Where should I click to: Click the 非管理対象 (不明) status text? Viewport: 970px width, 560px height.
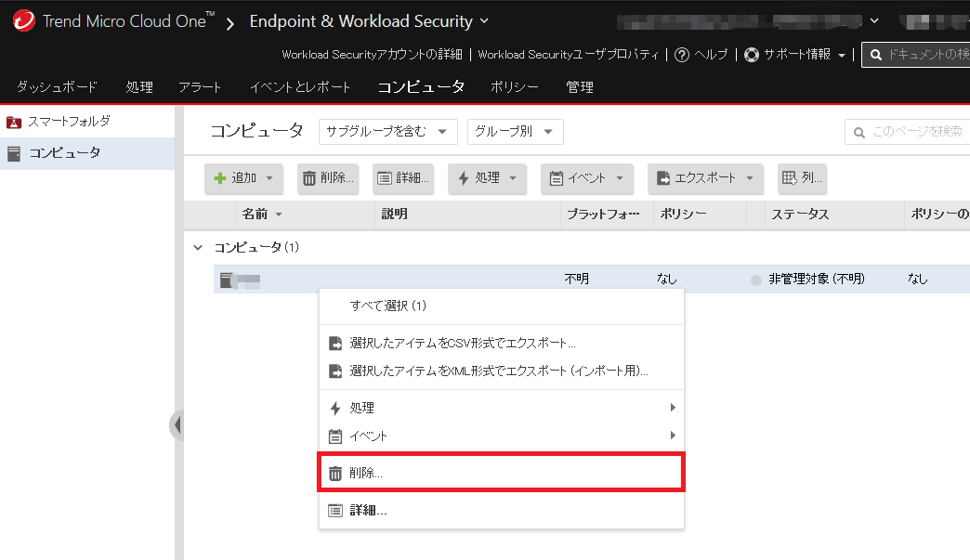pos(817,280)
